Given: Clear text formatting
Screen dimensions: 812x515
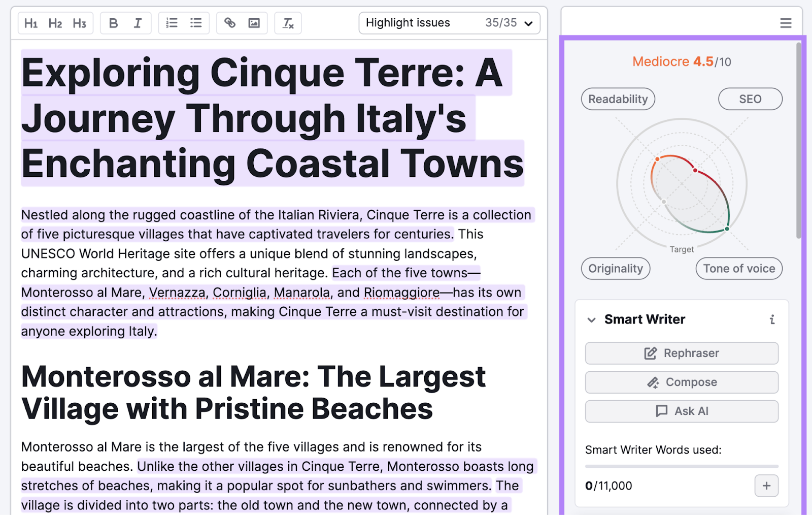Looking at the screenshot, I should (x=288, y=23).
